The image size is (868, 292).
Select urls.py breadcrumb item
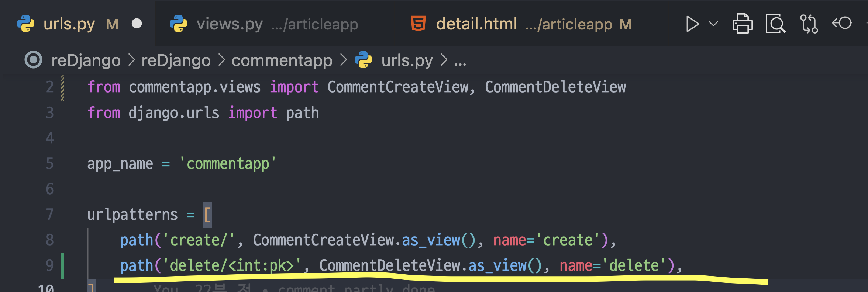(x=407, y=60)
